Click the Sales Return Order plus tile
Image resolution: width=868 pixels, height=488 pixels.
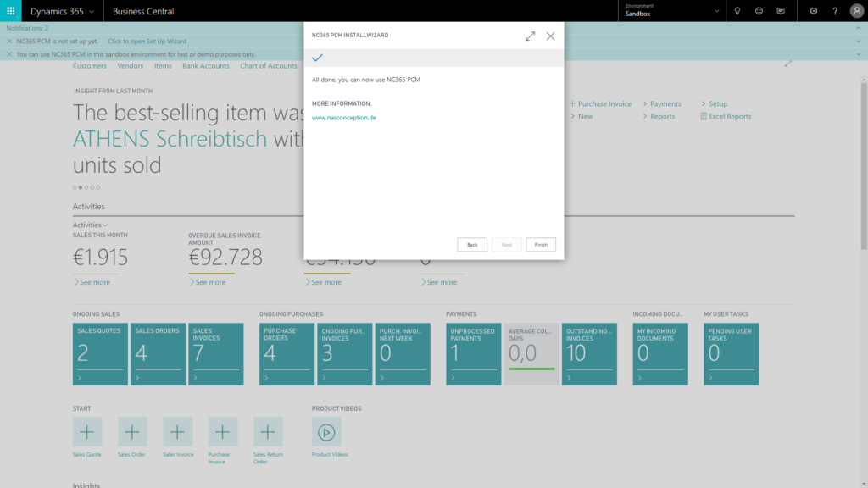coord(268,432)
